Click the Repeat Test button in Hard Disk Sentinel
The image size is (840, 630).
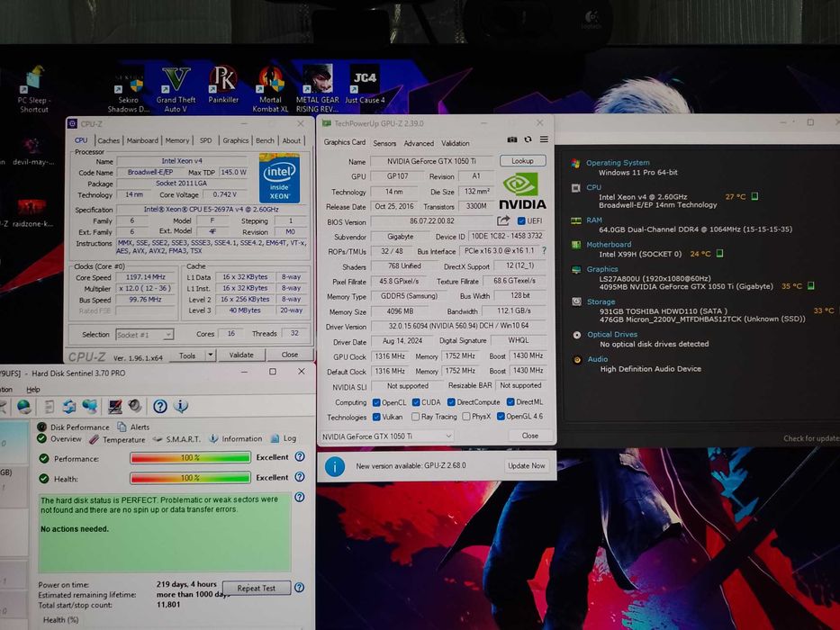256,589
